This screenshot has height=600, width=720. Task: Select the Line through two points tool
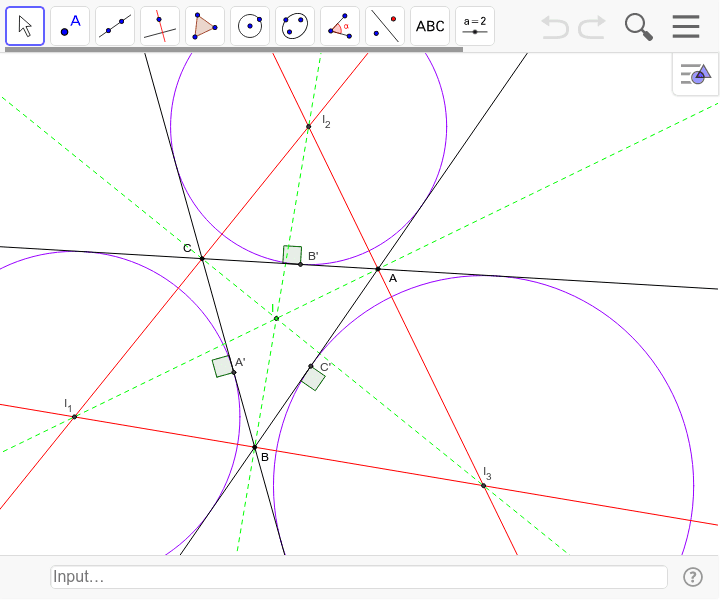(115, 26)
